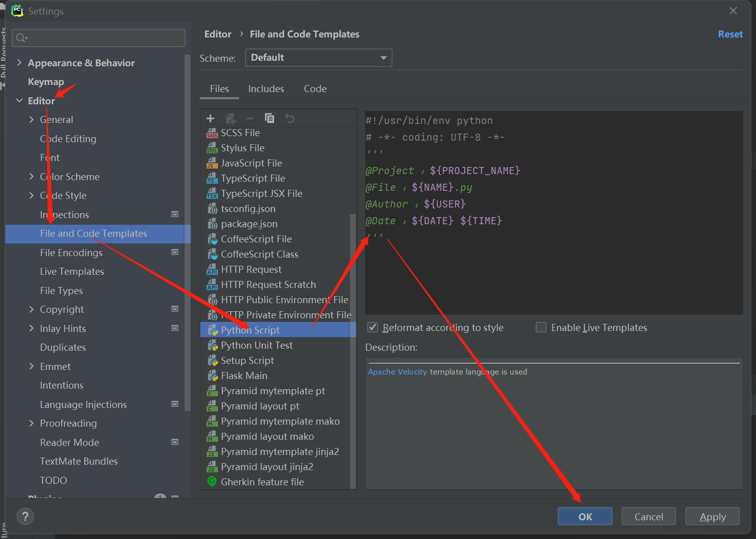
Task: Click the Copy Template icon
Action: coord(270,118)
